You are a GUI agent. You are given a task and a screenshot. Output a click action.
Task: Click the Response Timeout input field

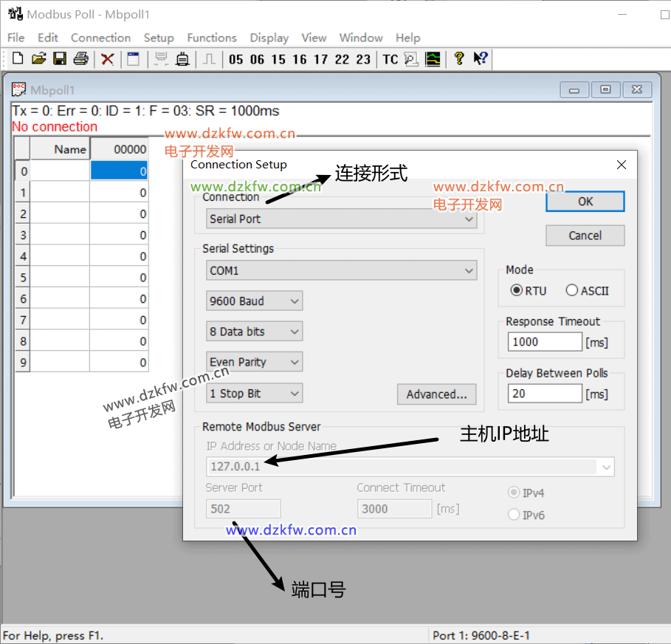click(545, 342)
